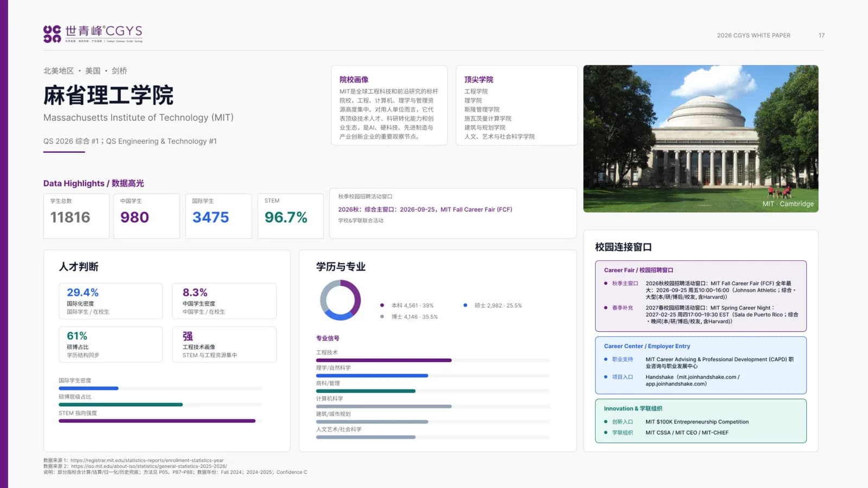Viewport: 868px width, 488px height.
Task: Click the 顶尖学院 card heading
Action: [478, 80]
